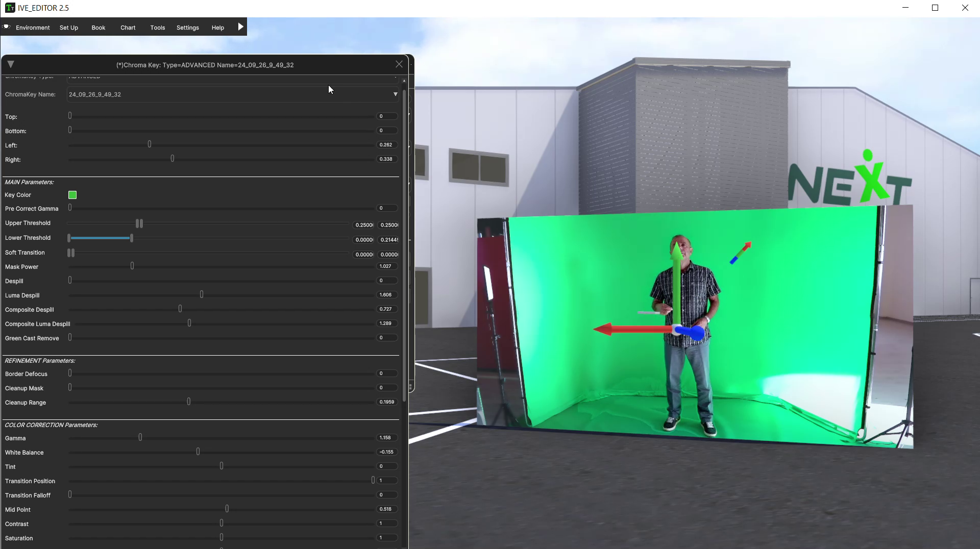Click the eye icon left of the Environment menu
980x549 pixels.
(6, 27)
